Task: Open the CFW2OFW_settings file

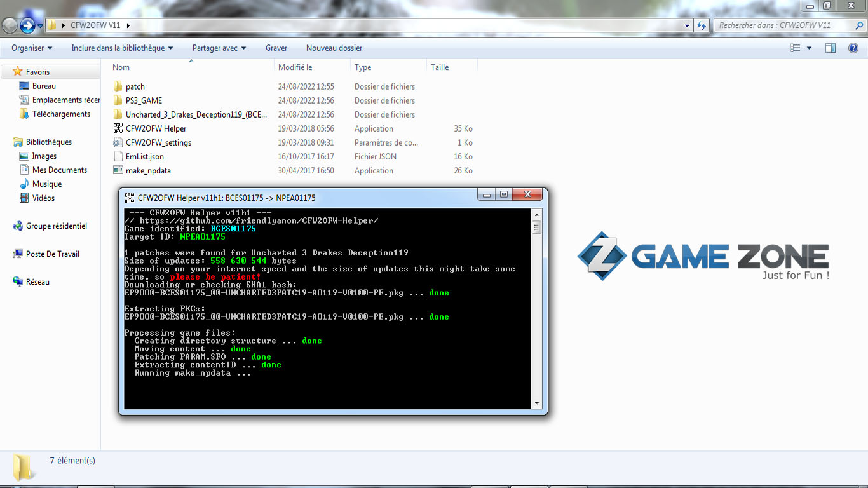Action: coord(158,142)
